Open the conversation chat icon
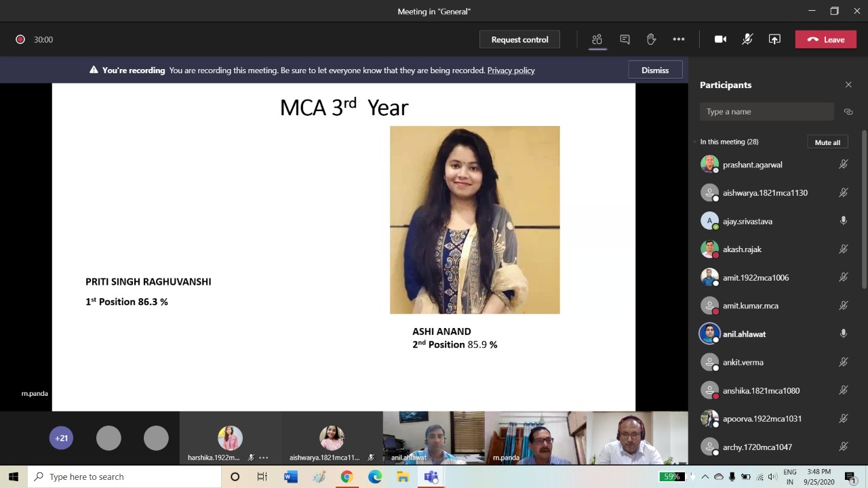The image size is (868, 488). 625,39
